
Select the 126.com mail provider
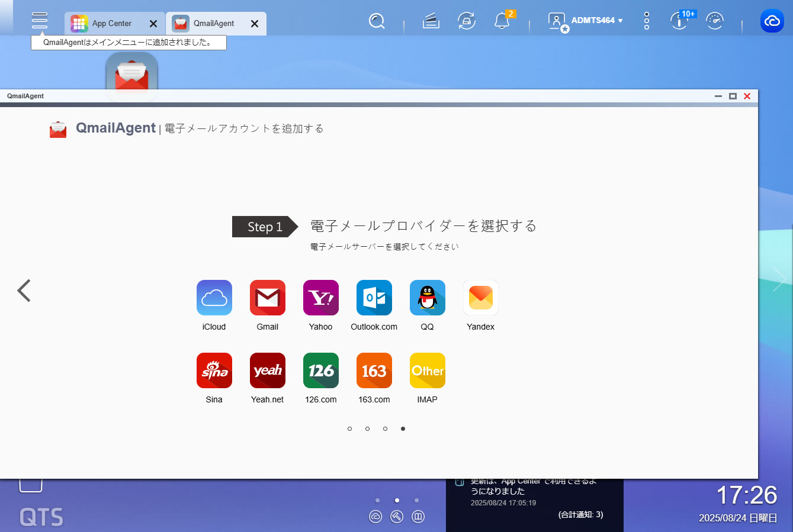coord(320,370)
